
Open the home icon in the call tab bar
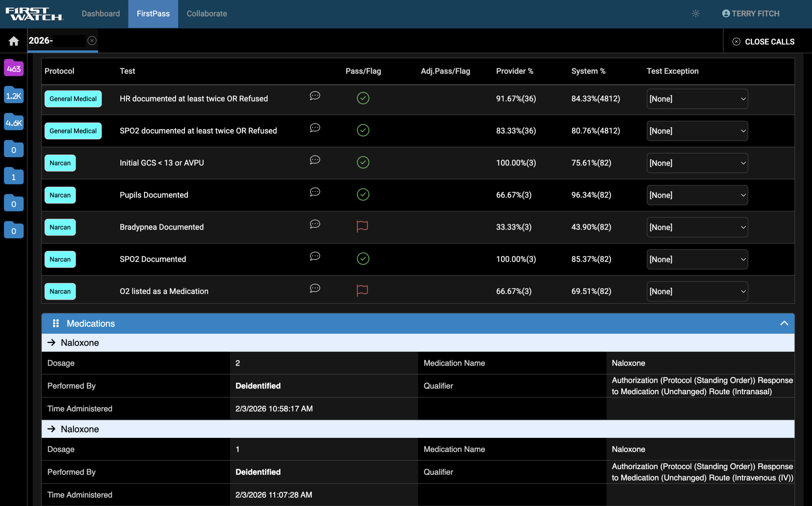click(x=14, y=41)
